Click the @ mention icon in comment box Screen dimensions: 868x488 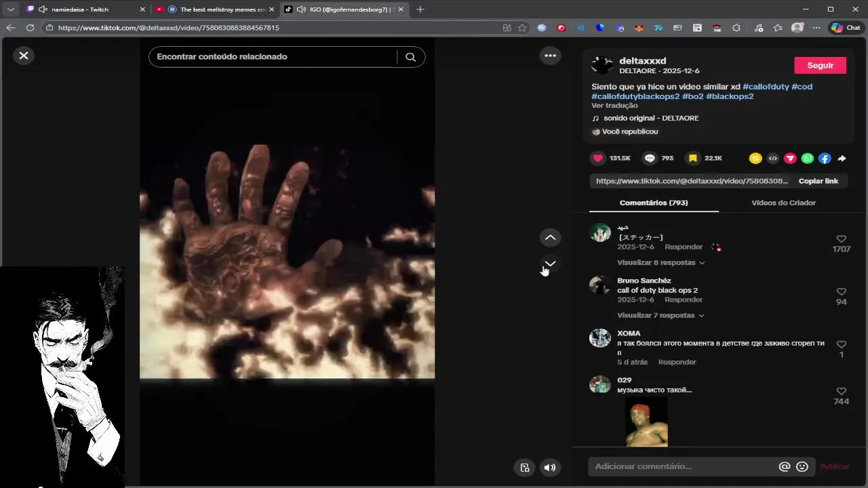[785, 466]
